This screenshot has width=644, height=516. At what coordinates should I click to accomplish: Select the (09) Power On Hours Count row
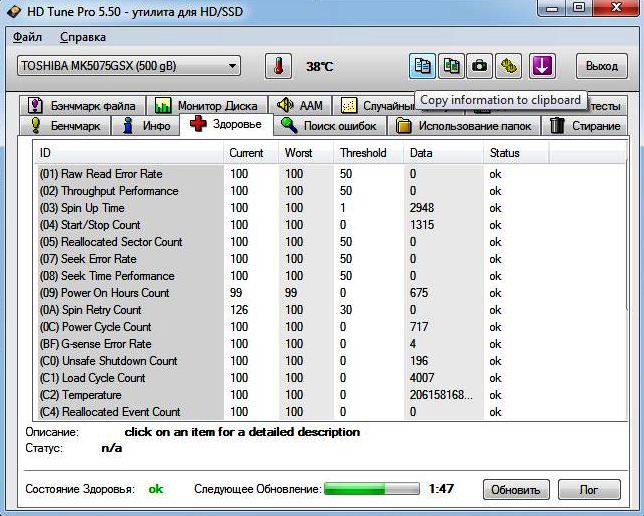pos(331,293)
